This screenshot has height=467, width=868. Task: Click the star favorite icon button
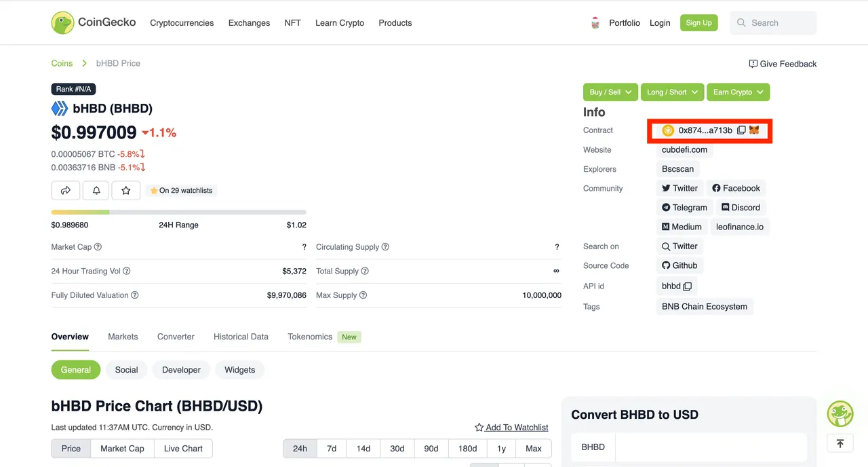(x=126, y=191)
